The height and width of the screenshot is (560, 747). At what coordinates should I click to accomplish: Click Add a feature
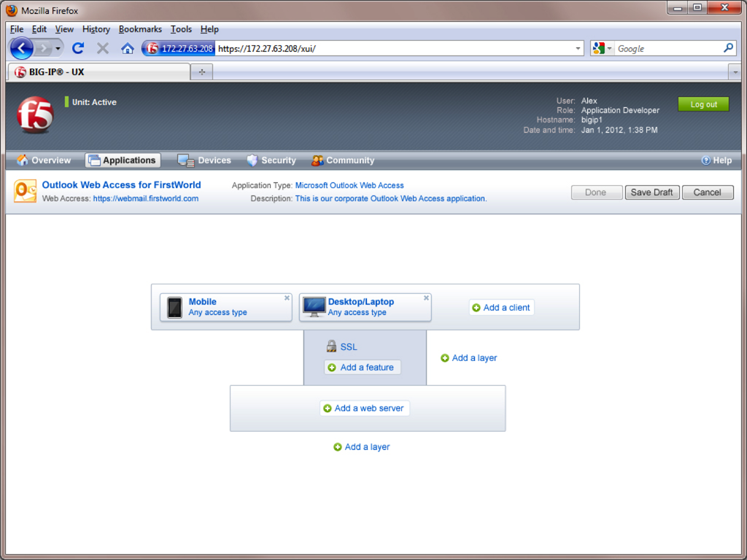coord(362,367)
